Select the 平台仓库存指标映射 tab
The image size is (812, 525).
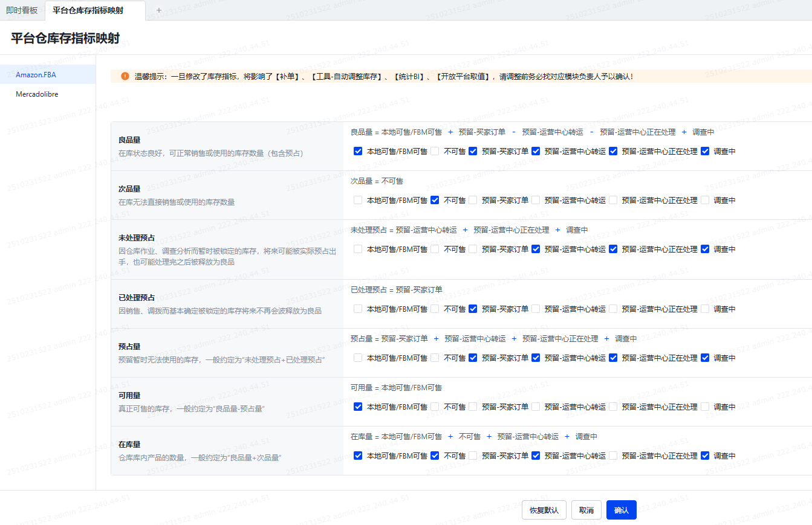coord(88,10)
